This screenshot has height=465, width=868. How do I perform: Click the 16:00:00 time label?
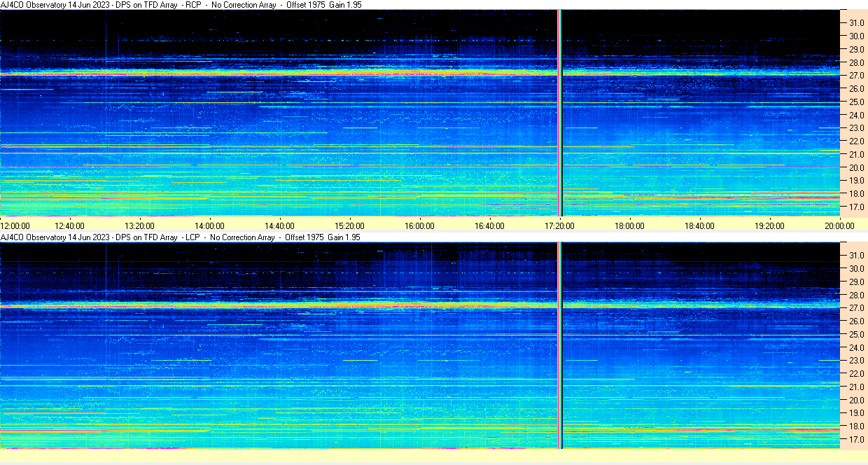pyautogui.click(x=419, y=225)
